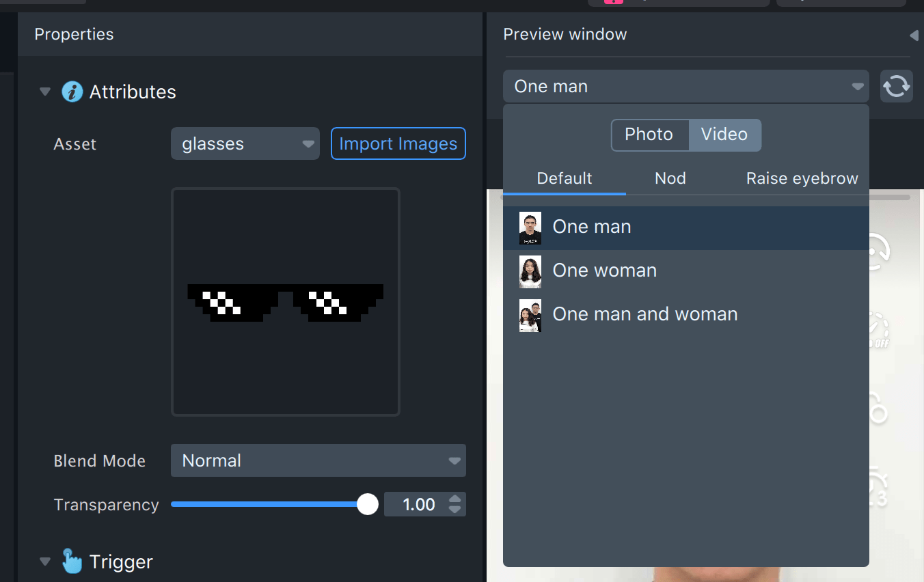Open the glasses asset dropdown
The width and height of the screenshot is (924, 582).
click(245, 143)
